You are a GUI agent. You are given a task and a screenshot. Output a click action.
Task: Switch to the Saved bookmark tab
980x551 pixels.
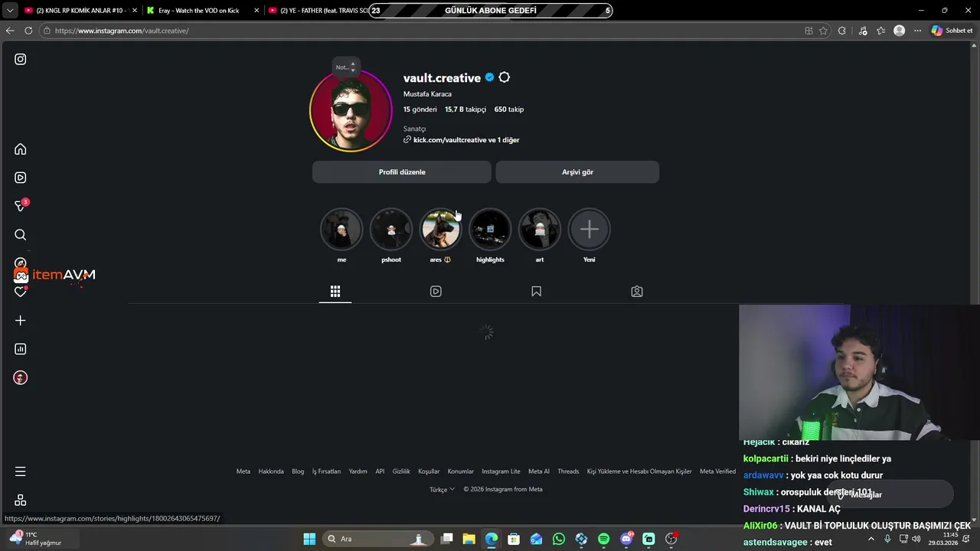(x=536, y=292)
